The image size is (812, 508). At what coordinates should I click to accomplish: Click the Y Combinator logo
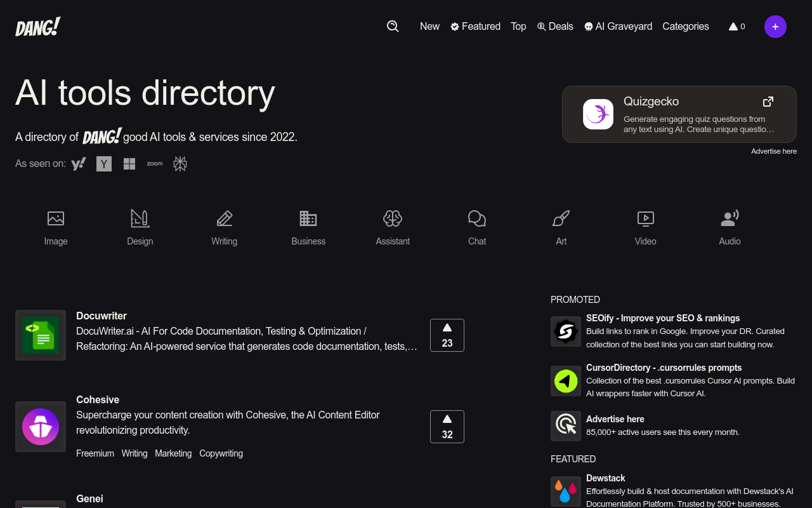pos(104,164)
